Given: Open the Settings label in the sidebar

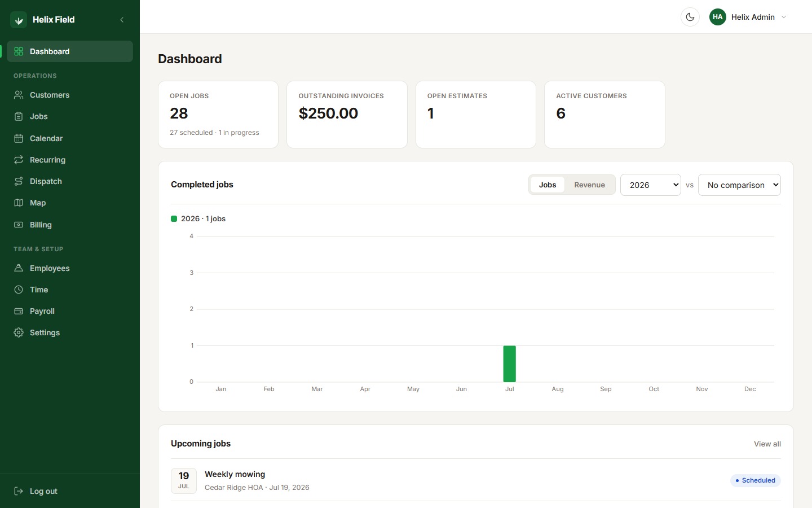Looking at the screenshot, I should [45, 332].
